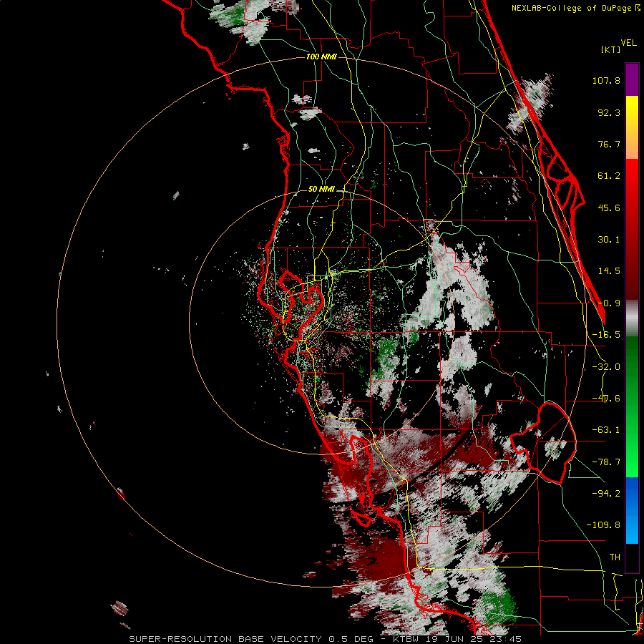Click the NEXLAB-College of DuPage label

(575, 8)
